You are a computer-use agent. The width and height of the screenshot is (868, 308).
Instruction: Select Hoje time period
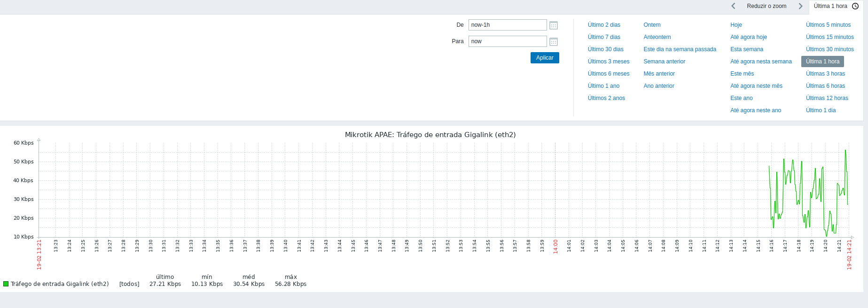[x=736, y=25]
